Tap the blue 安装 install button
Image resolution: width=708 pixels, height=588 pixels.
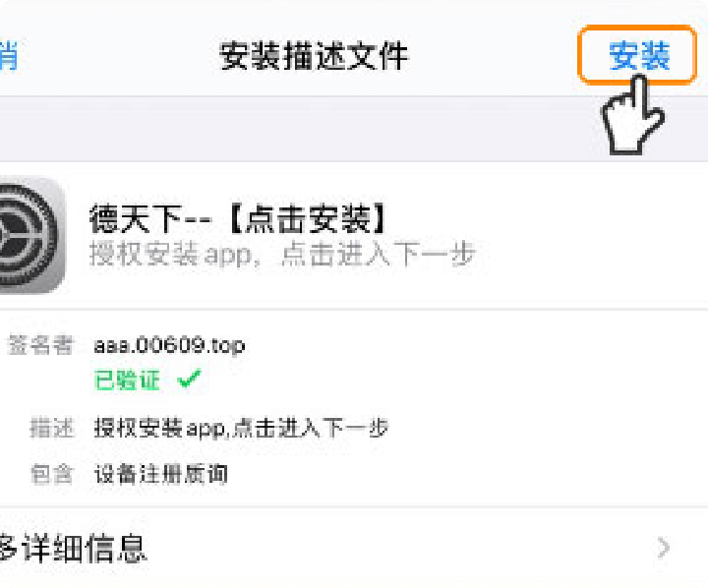click(638, 55)
